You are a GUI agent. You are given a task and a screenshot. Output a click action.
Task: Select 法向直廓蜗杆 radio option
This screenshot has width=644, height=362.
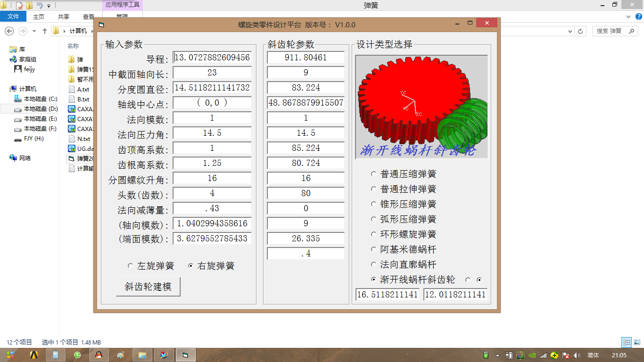click(404, 264)
